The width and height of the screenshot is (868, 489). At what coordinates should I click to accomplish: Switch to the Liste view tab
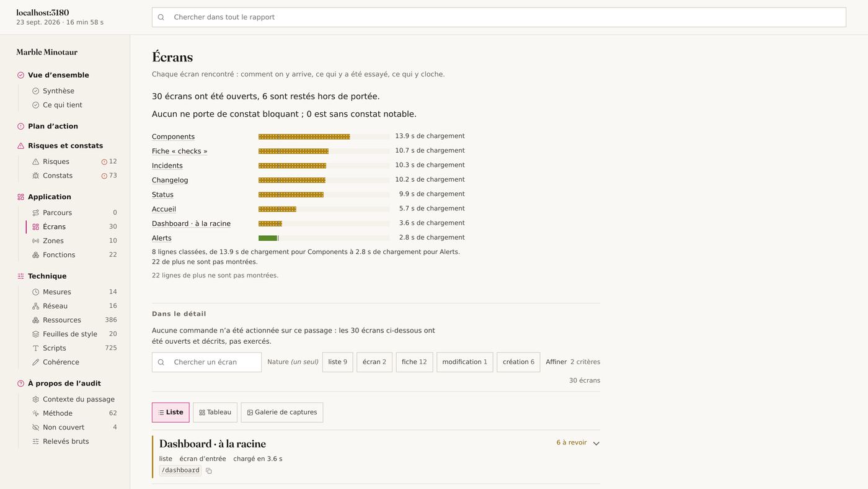[x=170, y=413]
